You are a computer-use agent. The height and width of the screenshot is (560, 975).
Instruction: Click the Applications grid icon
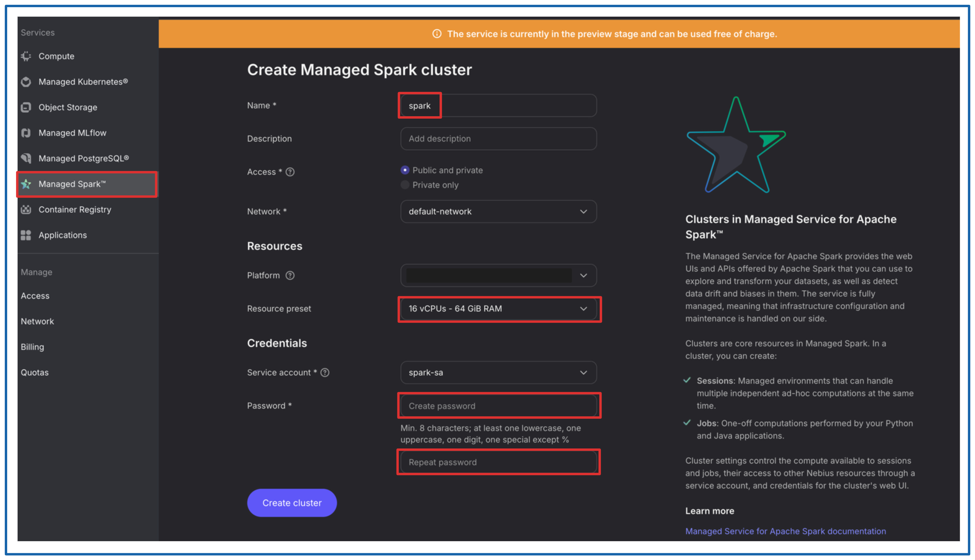(26, 235)
